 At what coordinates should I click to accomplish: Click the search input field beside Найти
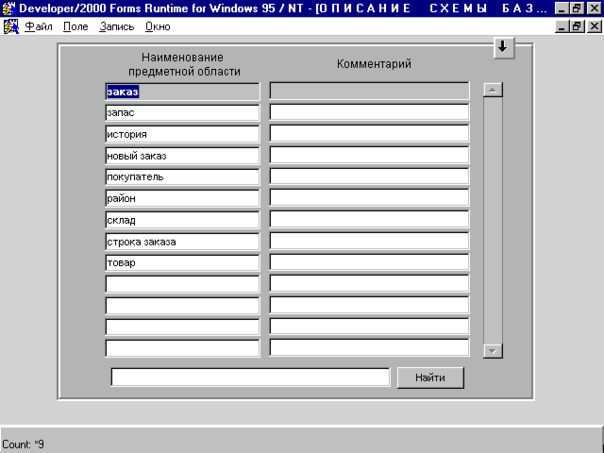coord(250,377)
